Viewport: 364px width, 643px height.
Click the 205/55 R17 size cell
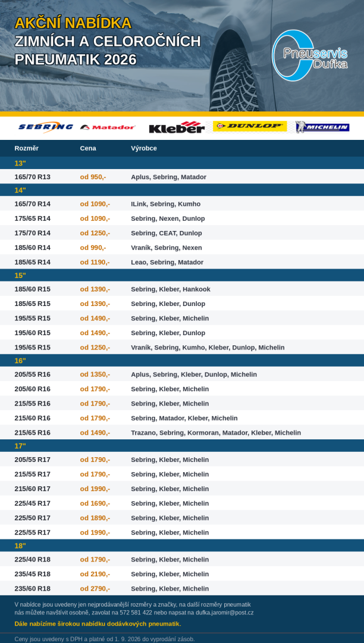[32, 460]
